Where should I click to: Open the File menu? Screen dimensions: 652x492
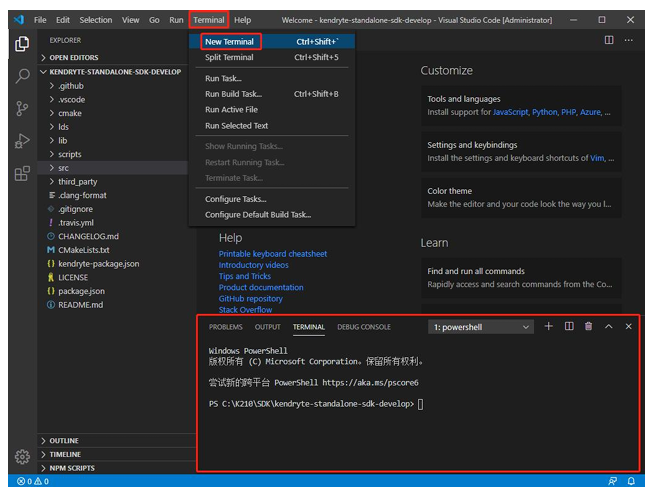coord(40,20)
